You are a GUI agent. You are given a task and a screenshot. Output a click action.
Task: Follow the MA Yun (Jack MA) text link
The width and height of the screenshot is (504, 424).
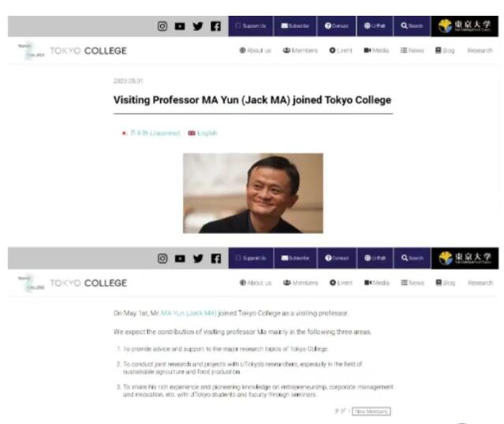pyautogui.click(x=189, y=313)
